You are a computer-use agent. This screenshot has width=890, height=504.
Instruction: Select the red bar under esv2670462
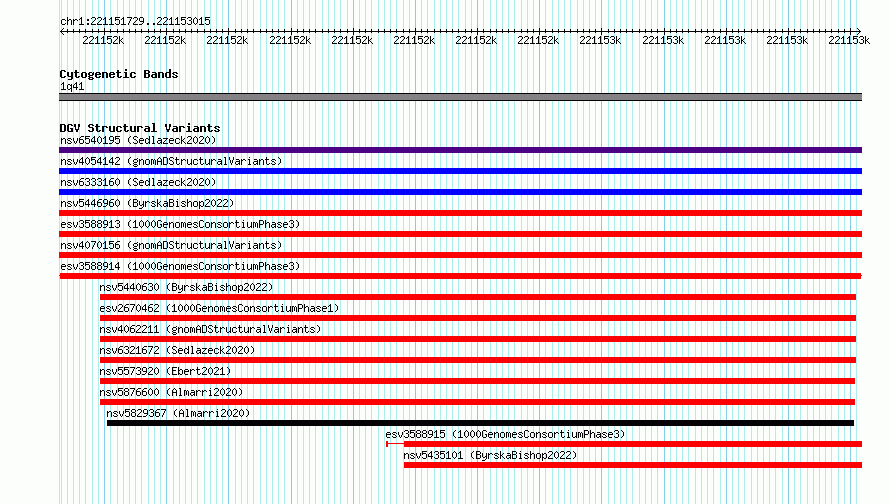pyautogui.click(x=478, y=318)
